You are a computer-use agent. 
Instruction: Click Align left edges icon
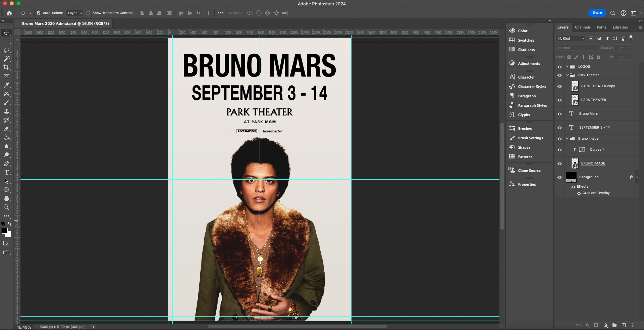pos(142,13)
